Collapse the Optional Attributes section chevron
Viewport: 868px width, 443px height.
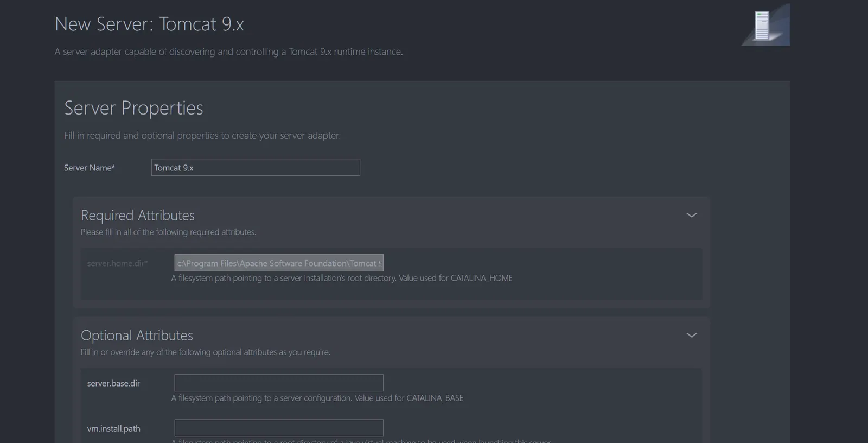coord(691,335)
